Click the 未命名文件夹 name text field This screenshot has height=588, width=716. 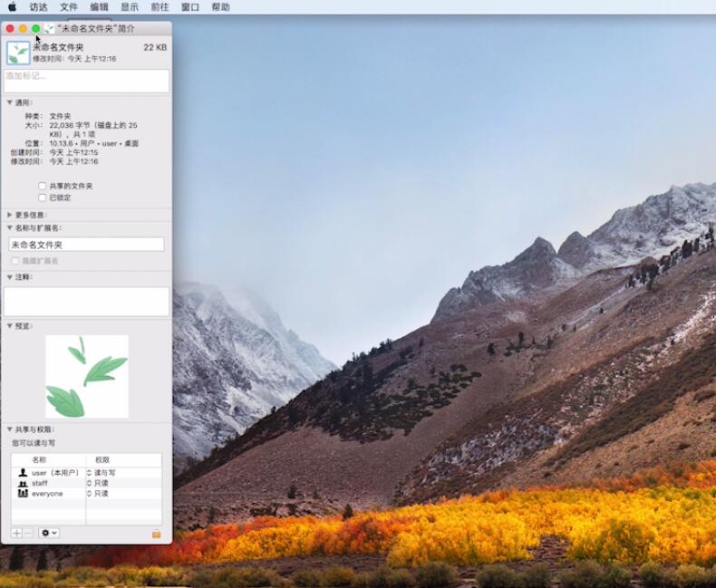pos(87,245)
